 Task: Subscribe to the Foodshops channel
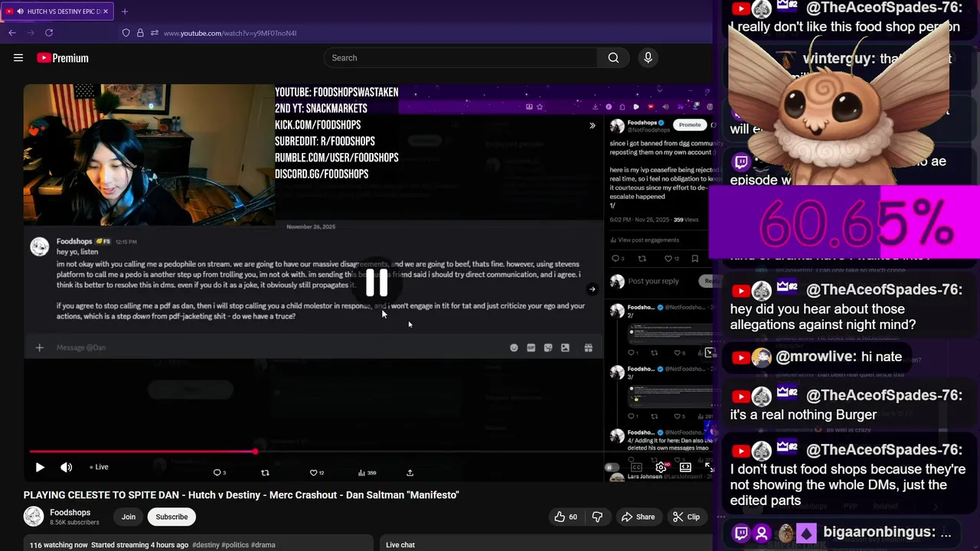click(x=171, y=517)
